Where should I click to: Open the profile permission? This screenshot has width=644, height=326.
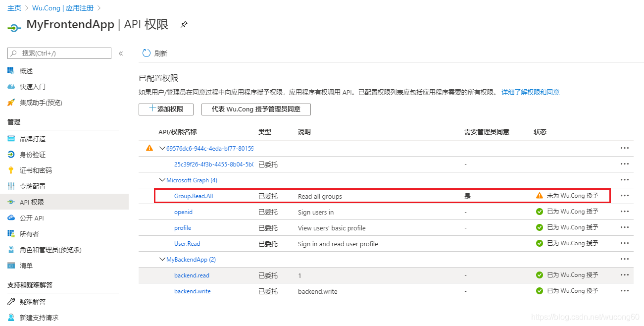183,228
